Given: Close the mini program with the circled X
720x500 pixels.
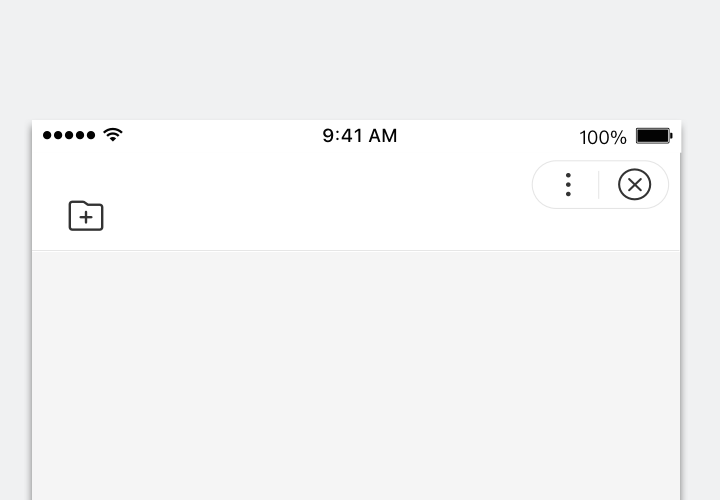Looking at the screenshot, I should point(634,185).
